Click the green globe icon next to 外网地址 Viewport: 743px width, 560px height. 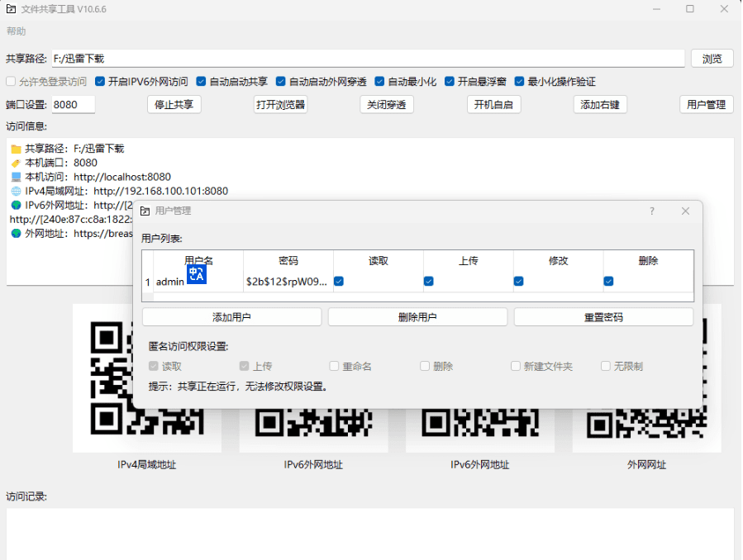point(17,233)
